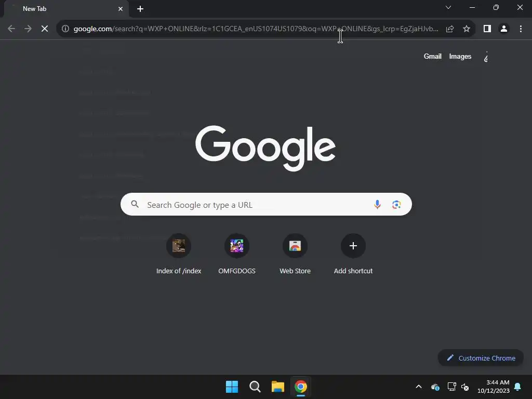This screenshot has height=399, width=532.
Task: Click the Chrome taskbar icon
Action: point(301,387)
